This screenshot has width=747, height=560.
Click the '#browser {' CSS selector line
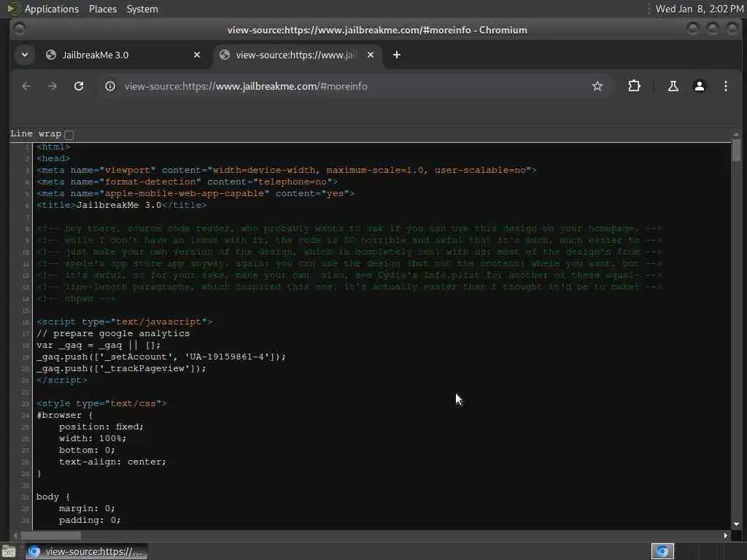[x=64, y=415]
